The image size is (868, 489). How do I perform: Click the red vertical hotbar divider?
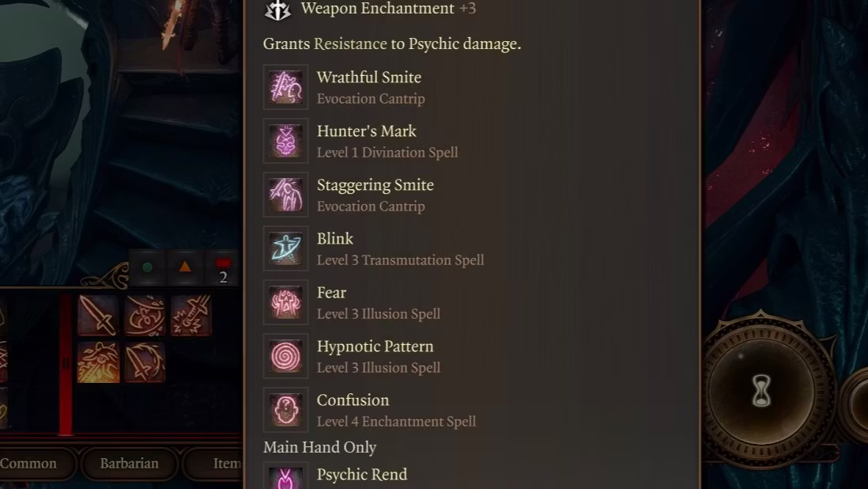pos(66,365)
